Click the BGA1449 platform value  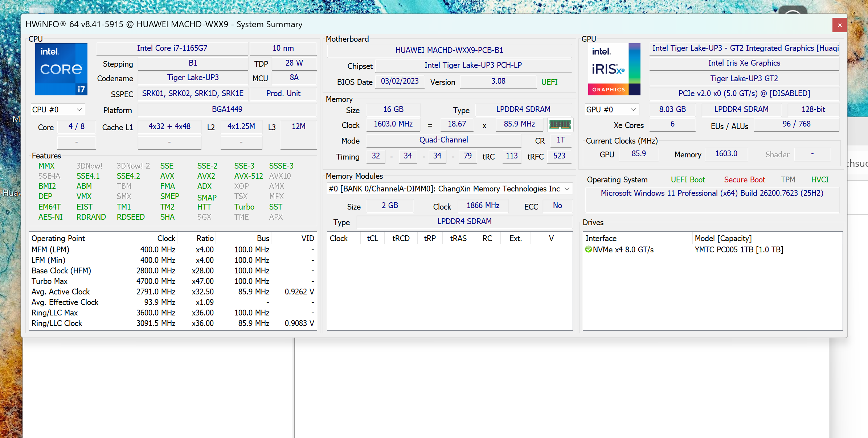[227, 109]
